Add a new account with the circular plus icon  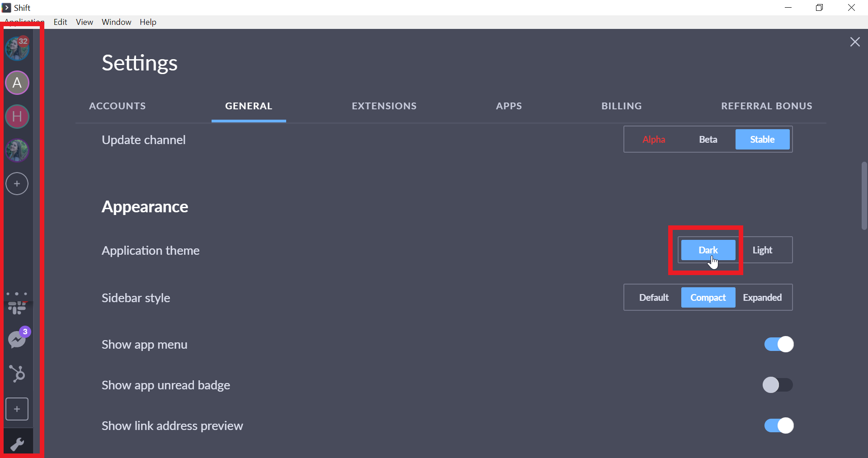17,183
